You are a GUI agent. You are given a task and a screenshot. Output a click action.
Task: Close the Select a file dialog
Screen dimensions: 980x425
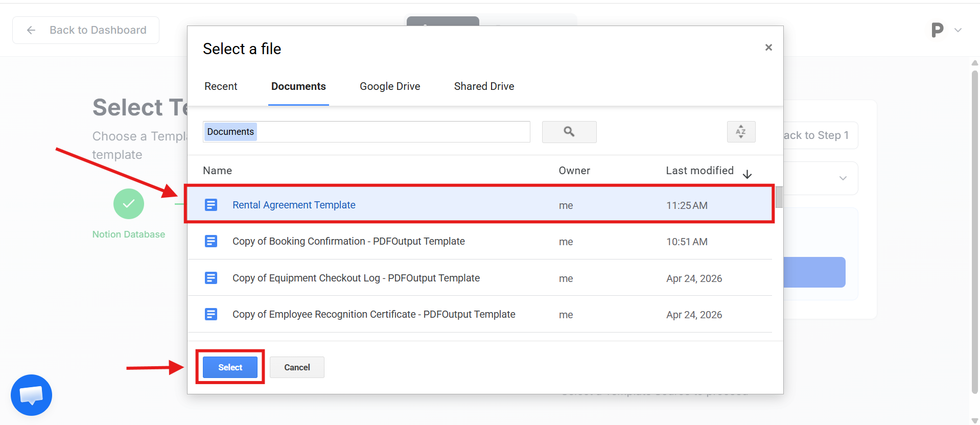pos(768,48)
